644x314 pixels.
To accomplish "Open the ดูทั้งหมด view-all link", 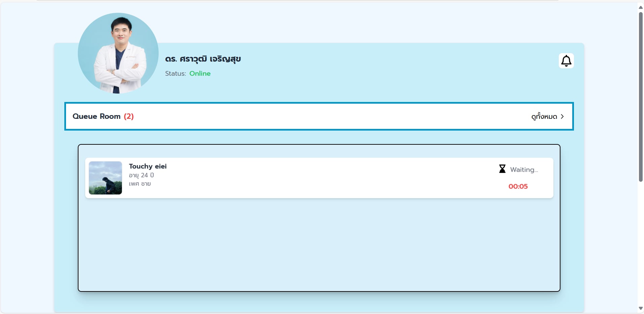I will pos(544,116).
